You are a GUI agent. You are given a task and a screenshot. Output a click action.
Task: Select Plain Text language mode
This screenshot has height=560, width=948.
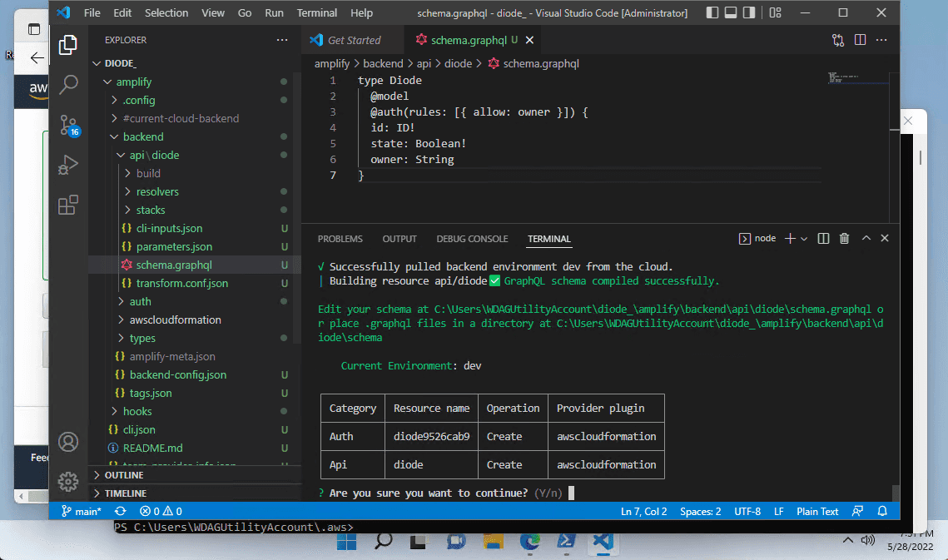[817, 511]
